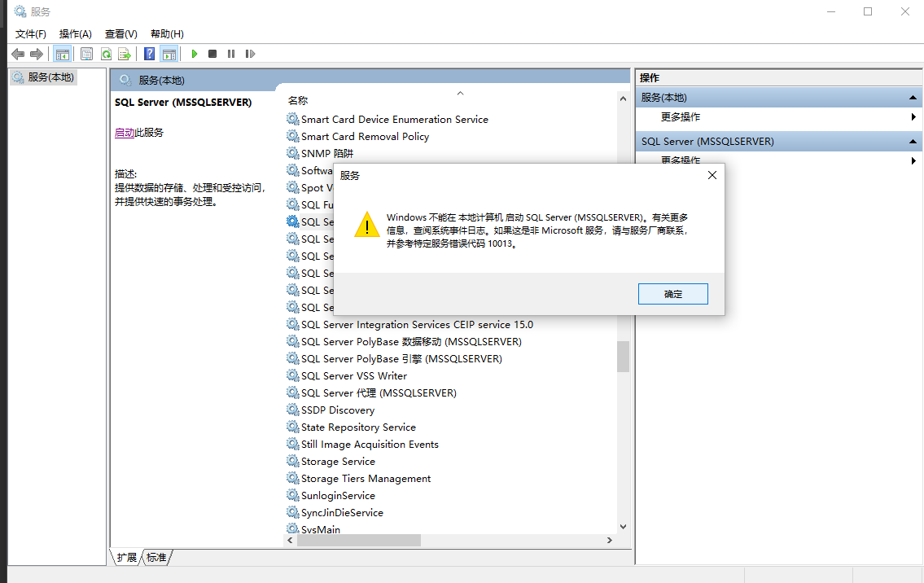
Task: Sort services by the 名称 column header
Action: pyautogui.click(x=298, y=100)
